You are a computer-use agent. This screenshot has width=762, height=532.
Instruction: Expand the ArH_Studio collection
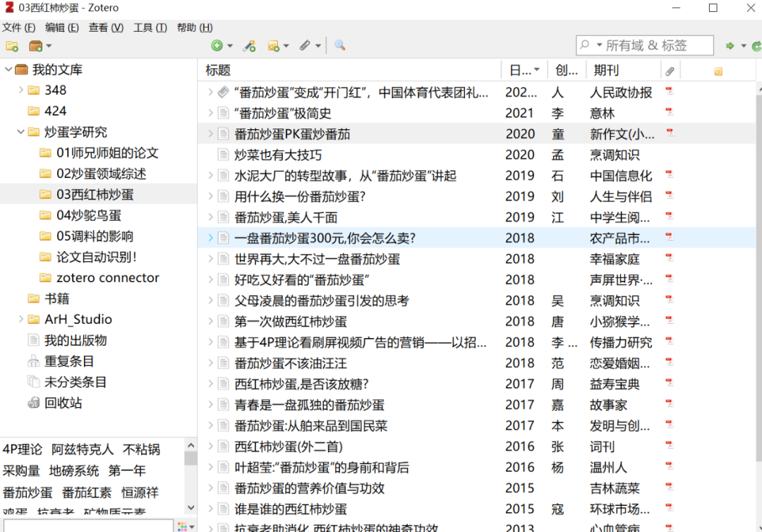(x=20, y=319)
